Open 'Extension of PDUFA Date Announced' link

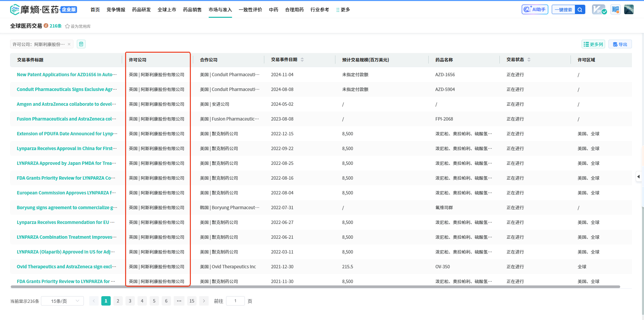[67, 134]
